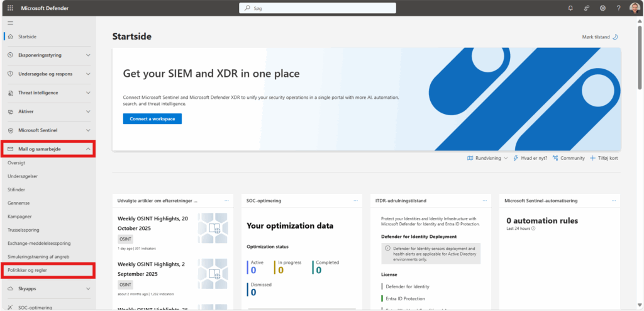Click the Threat intelligence sidebar icon
Image resolution: width=644 pixels, height=311 pixels.
coord(11,93)
